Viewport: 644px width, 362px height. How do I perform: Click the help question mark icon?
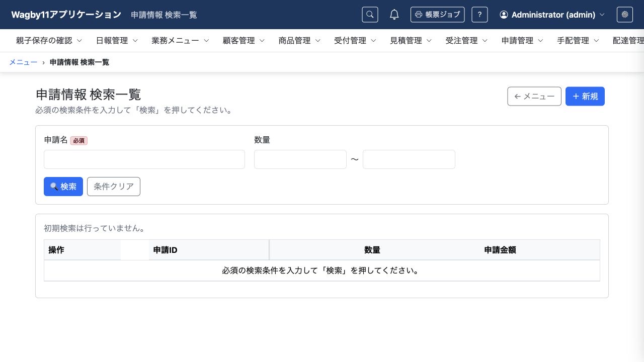point(479,15)
